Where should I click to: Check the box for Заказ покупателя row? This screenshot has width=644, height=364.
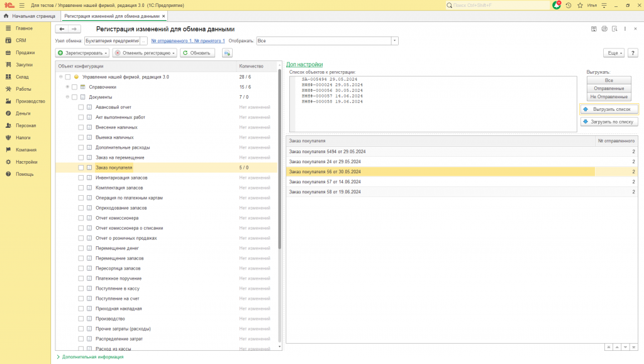point(81,168)
